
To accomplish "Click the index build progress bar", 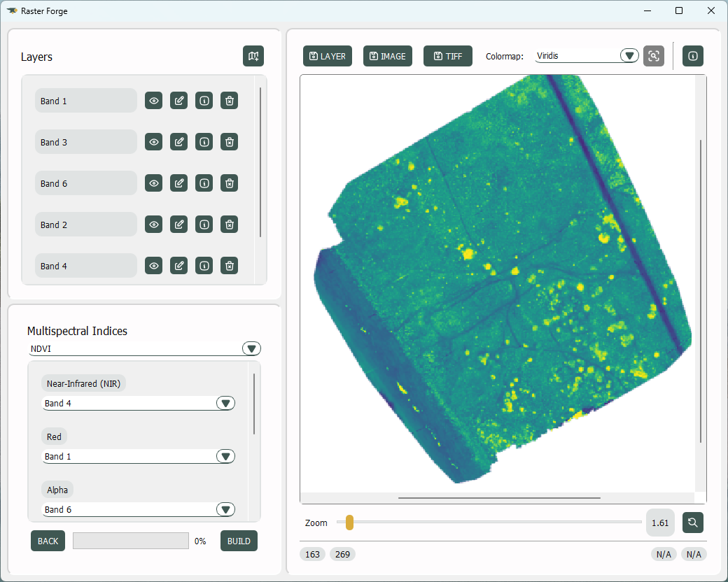I will pyautogui.click(x=131, y=541).
